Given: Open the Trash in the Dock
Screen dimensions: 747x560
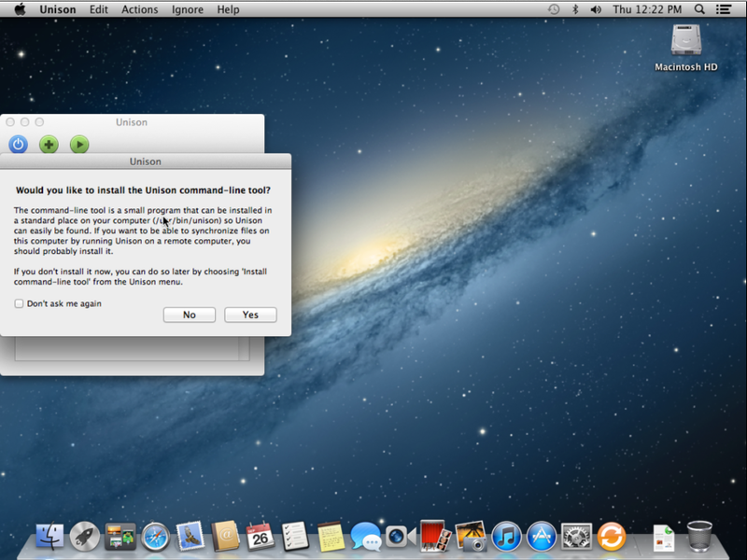Looking at the screenshot, I should coord(699,536).
